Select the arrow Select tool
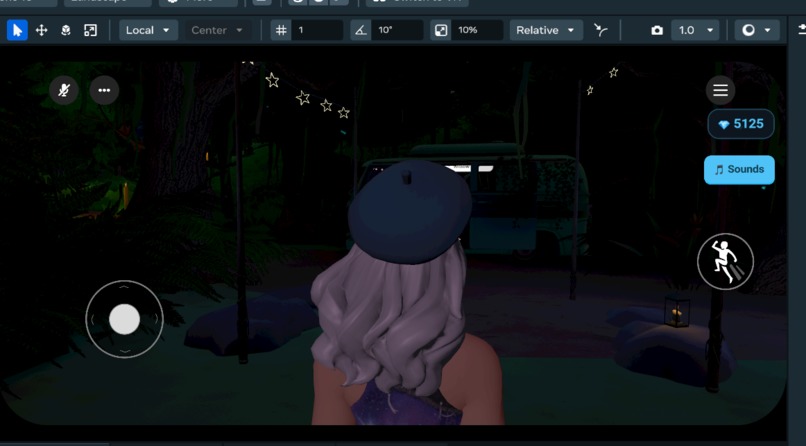The height and width of the screenshot is (446, 806). click(17, 30)
